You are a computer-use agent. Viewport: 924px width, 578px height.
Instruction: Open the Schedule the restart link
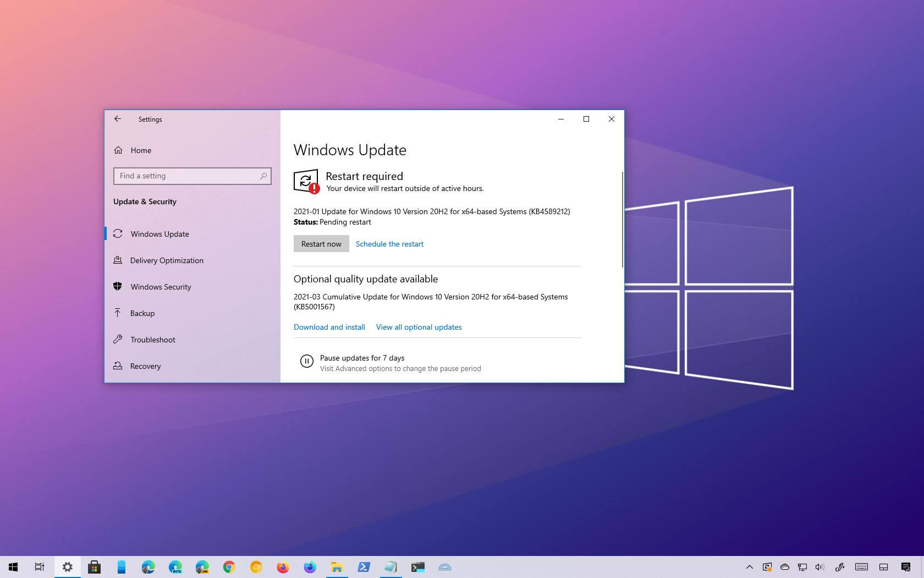389,244
